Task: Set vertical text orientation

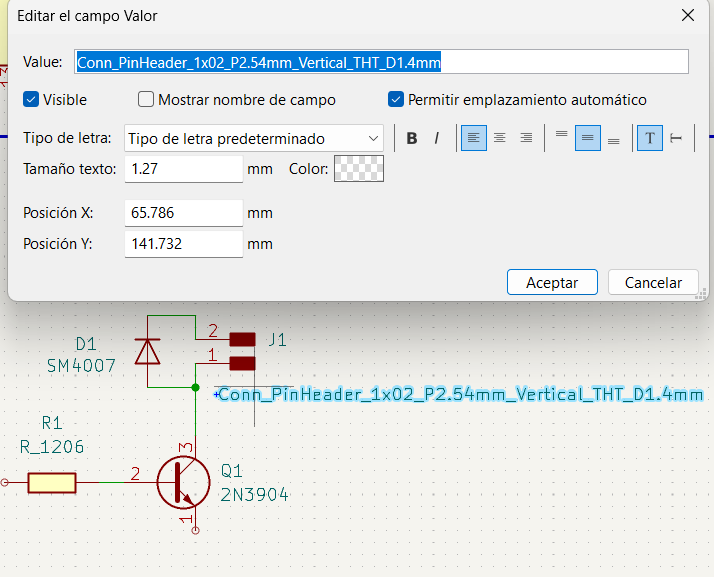Action: [676, 138]
